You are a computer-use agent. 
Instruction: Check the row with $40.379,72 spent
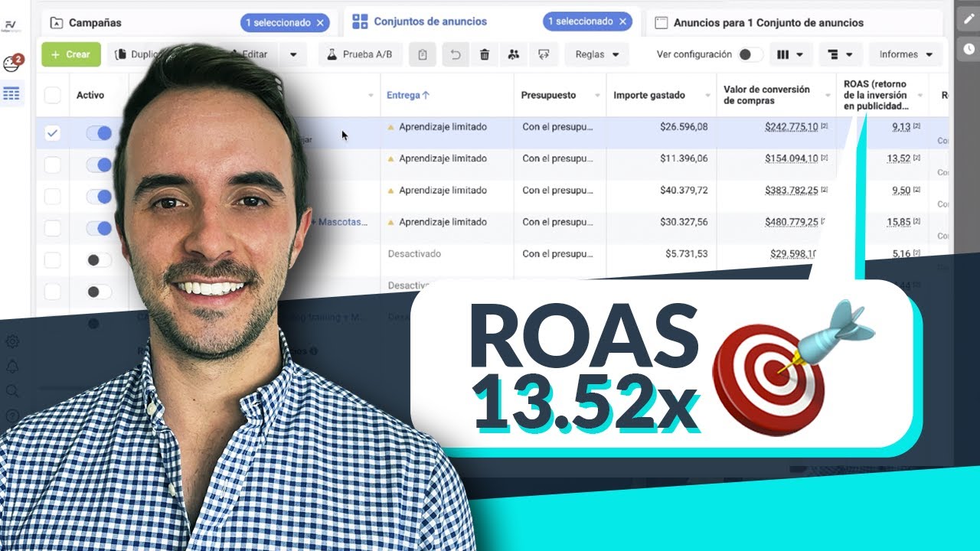52,197
